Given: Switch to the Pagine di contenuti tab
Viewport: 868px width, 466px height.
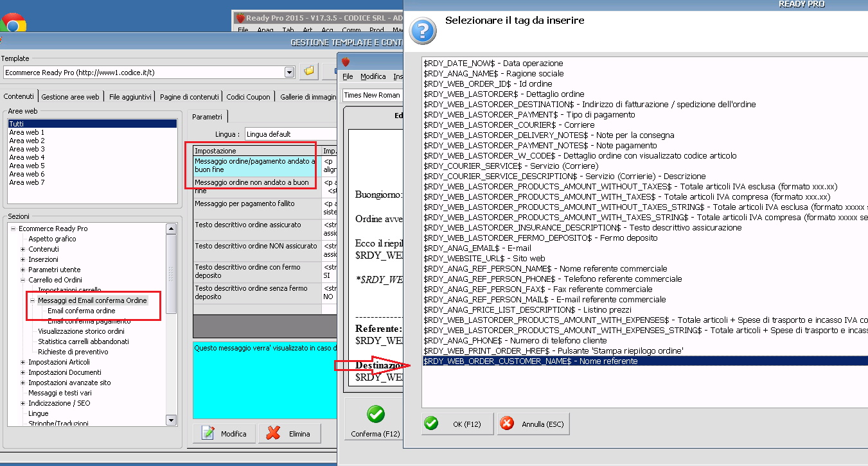Looking at the screenshot, I should click(x=190, y=97).
